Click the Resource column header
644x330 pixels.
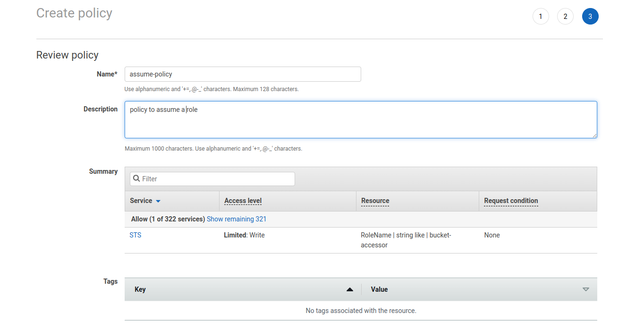(x=375, y=201)
